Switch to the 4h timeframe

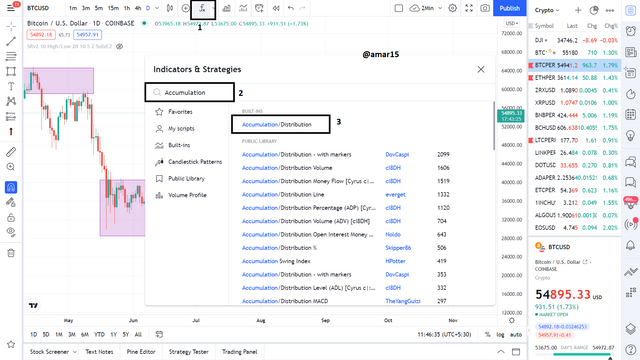pos(138,8)
